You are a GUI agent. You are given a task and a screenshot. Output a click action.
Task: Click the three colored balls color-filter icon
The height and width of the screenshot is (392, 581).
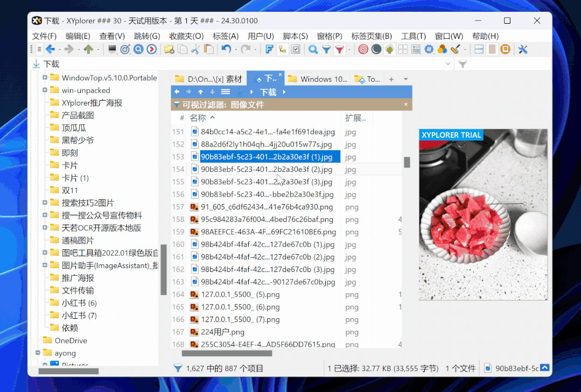coord(442,50)
